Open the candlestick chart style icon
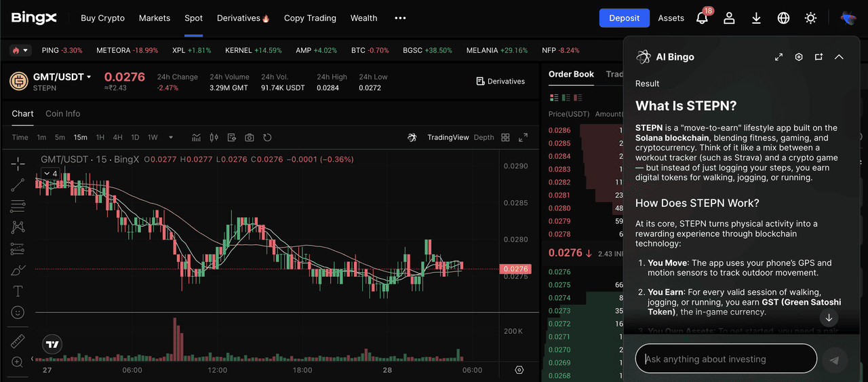 click(x=214, y=138)
